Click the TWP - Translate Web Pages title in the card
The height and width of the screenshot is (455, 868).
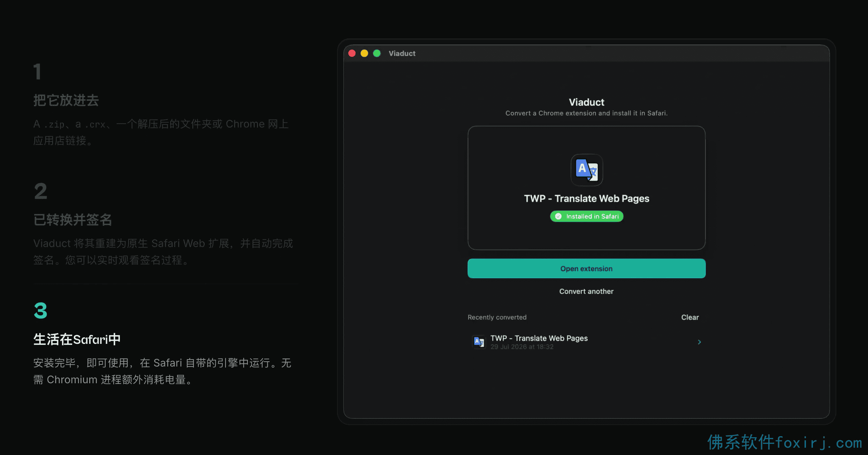tap(587, 199)
